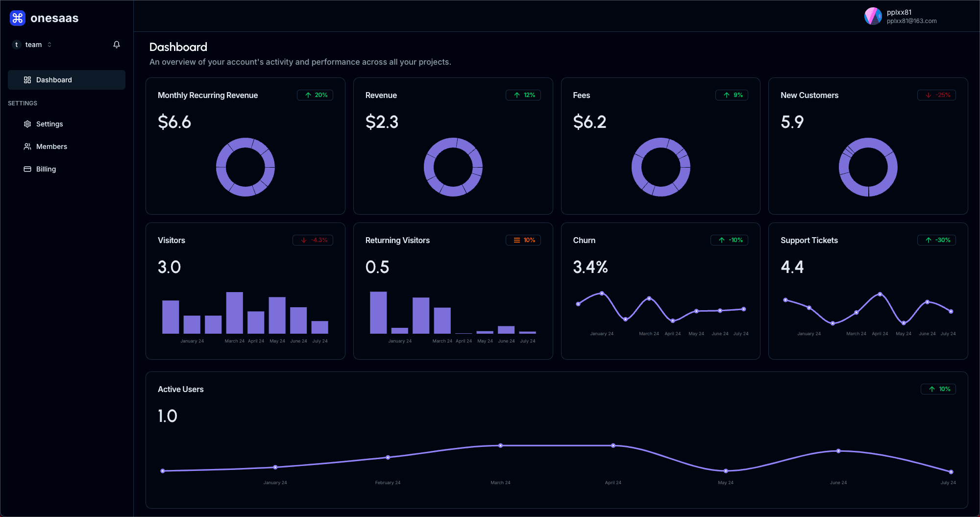Click the pplxx81@163.com email text
980x517 pixels.
911,21
